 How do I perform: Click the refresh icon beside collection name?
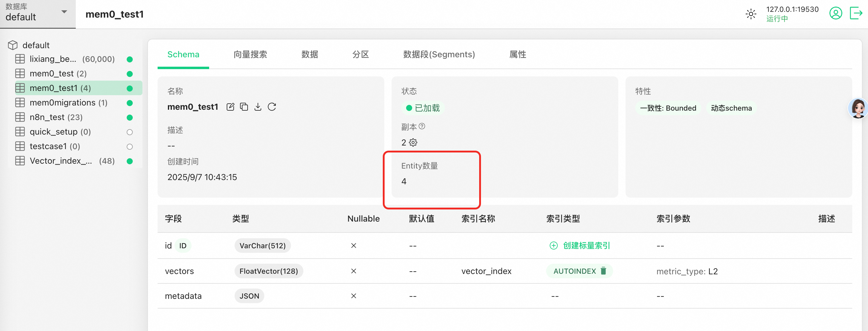tap(272, 107)
